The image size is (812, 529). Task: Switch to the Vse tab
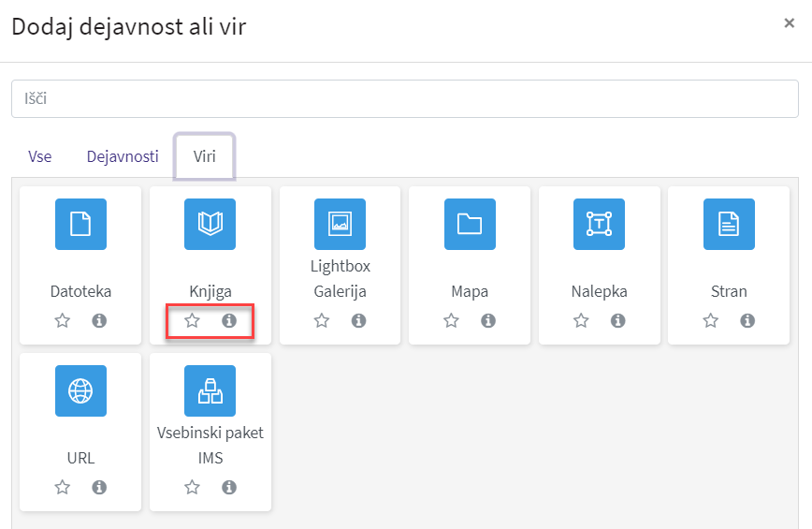pos(40,156)
